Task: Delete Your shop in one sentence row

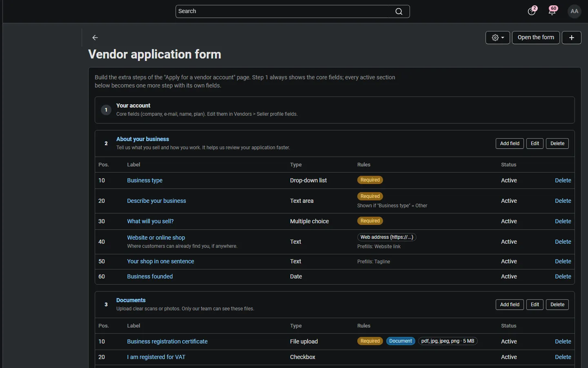Action: (x=563, y=261)
